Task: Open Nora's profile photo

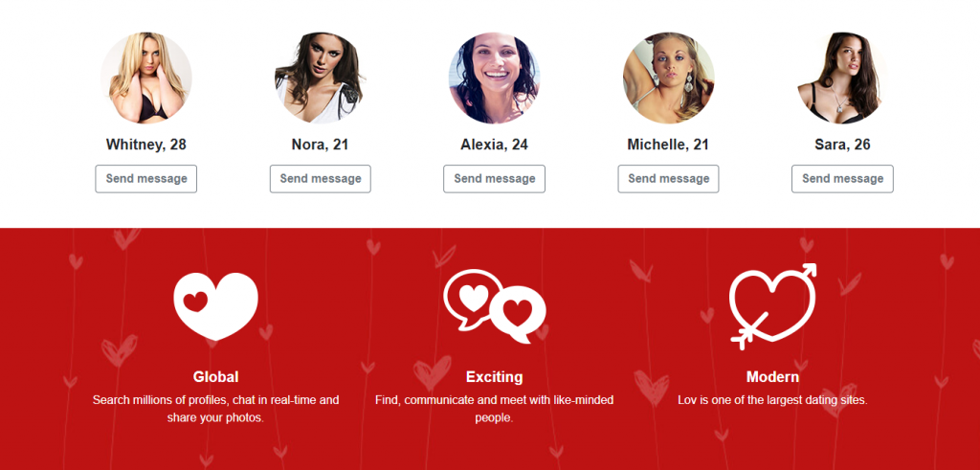Action: pyautogui.click(x=320, y=78)
